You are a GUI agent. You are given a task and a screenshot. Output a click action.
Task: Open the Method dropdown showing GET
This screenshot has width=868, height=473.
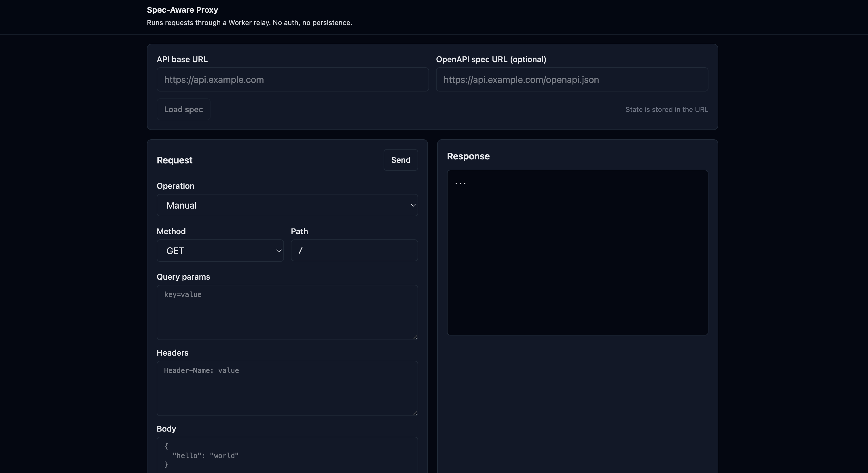click(x=220, y=251)
